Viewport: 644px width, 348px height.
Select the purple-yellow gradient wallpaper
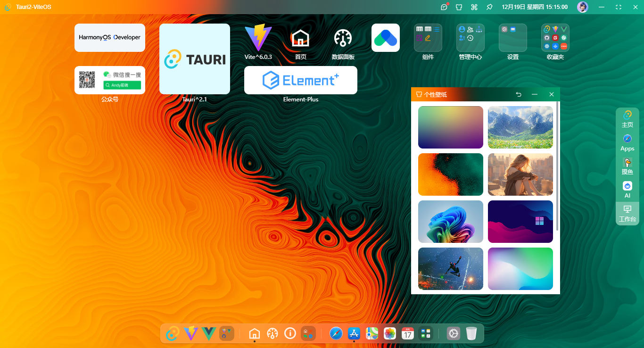coord(451,127)
